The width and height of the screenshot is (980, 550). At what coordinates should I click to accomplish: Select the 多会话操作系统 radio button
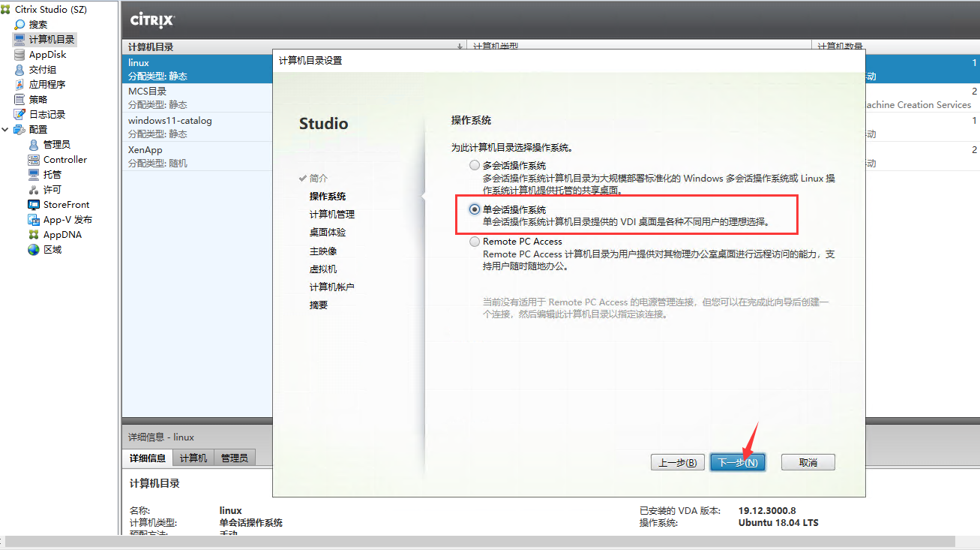473,165
